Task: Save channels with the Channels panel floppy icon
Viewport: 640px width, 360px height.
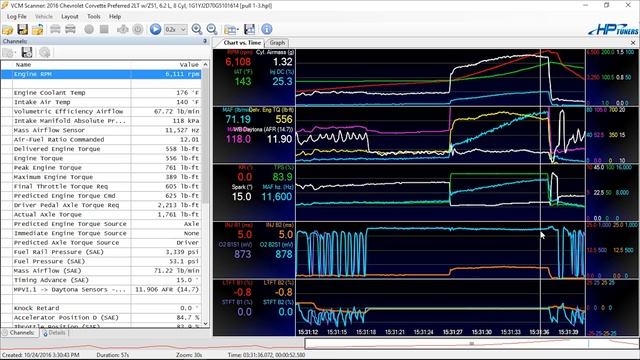Action: pos(27,52)
